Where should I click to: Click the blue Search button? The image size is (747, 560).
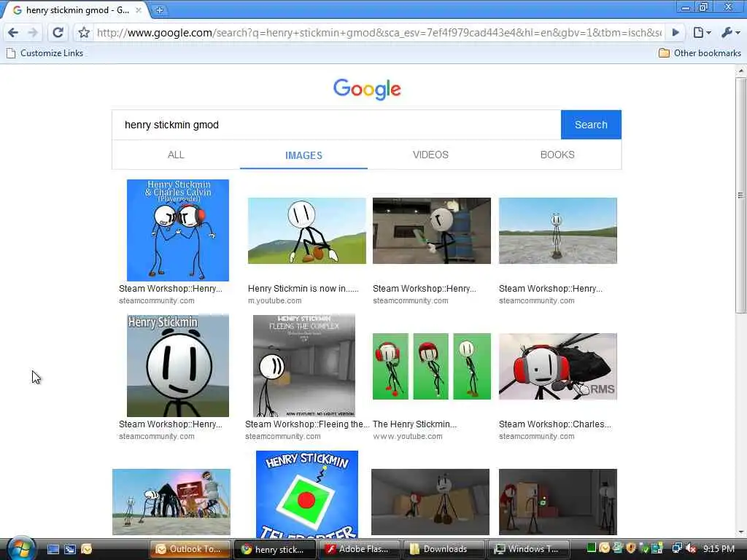click(x=591, y=125)
